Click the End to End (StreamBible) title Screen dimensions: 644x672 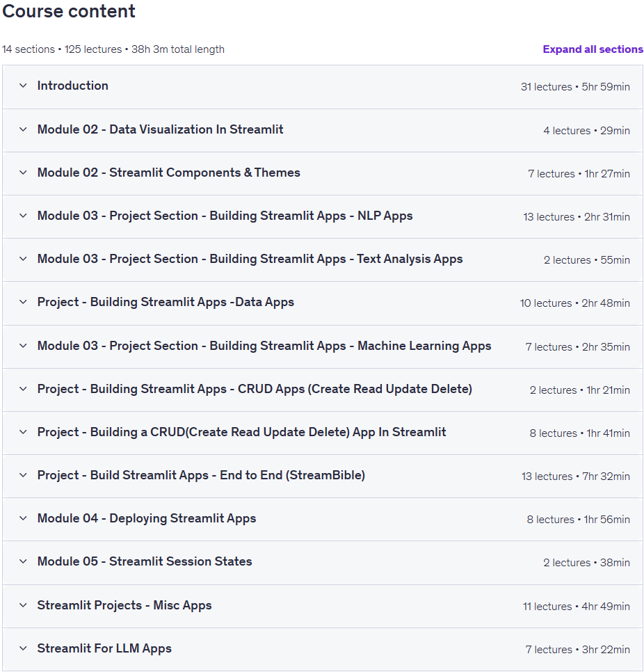point(201,475)
